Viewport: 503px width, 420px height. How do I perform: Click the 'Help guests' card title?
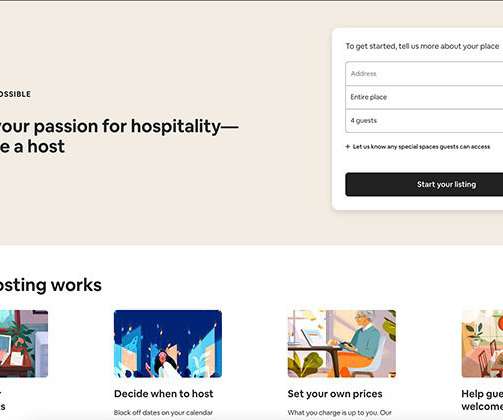tap(482, 400)
